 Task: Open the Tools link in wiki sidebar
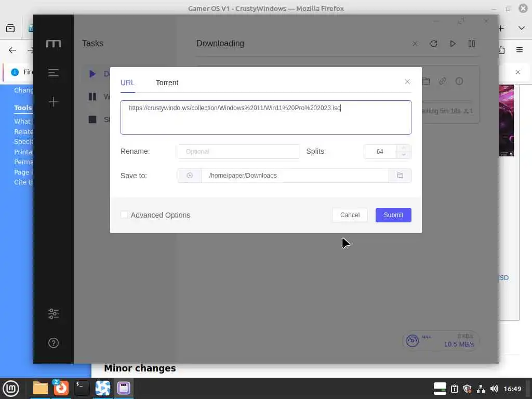click(23, 108)
